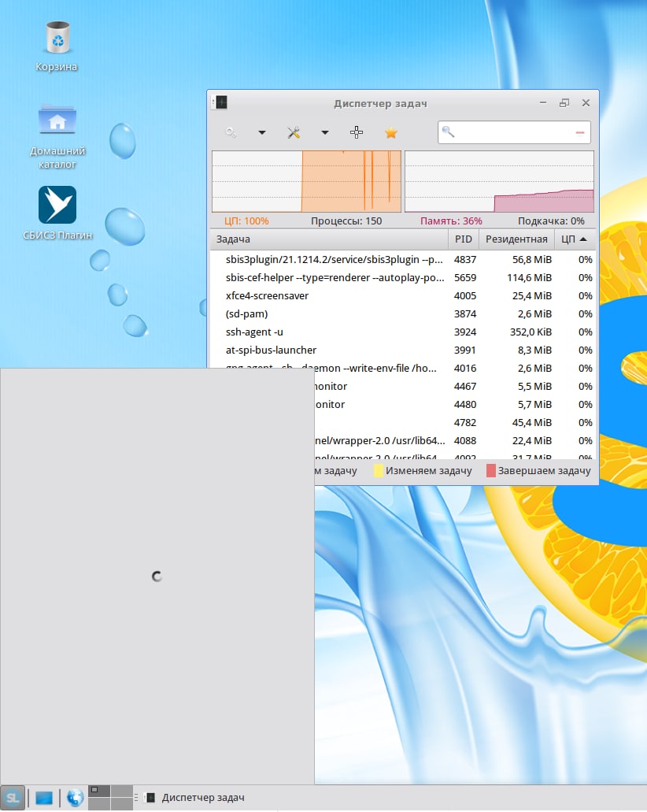Click the ЦП: 100% status label
Image resolution: width=647 pixels, height=812 pixels.
(x=246, y=221)
